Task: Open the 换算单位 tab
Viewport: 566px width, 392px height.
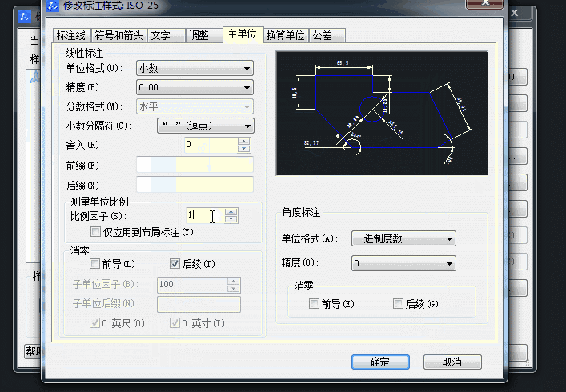Action: coord(286,36)
